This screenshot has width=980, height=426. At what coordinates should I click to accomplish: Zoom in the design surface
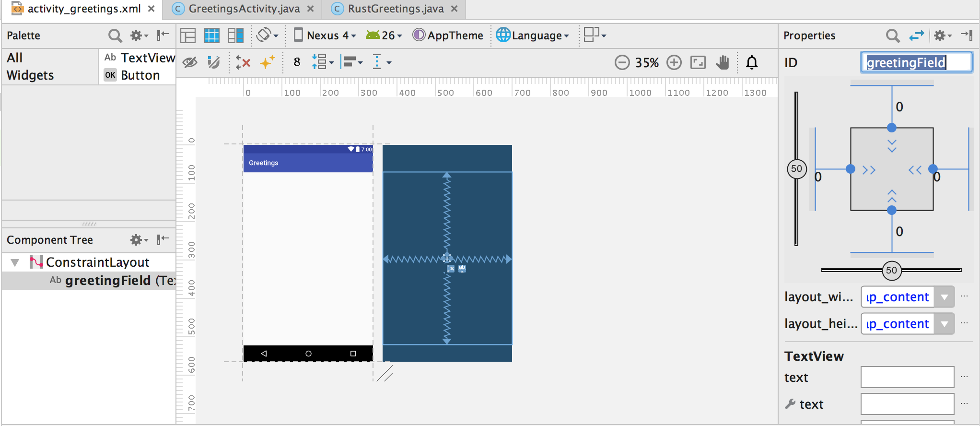tap(674, 62)
